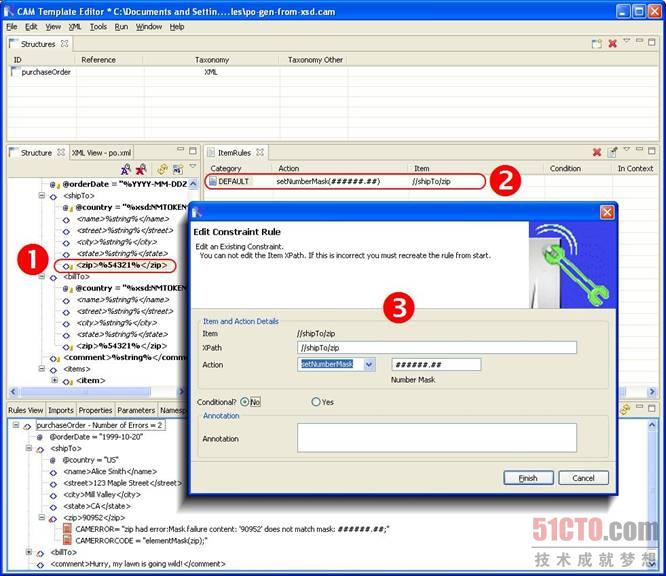Switch to the Rules View tab
Screen dimensions: 666x576
click(25, 410)
